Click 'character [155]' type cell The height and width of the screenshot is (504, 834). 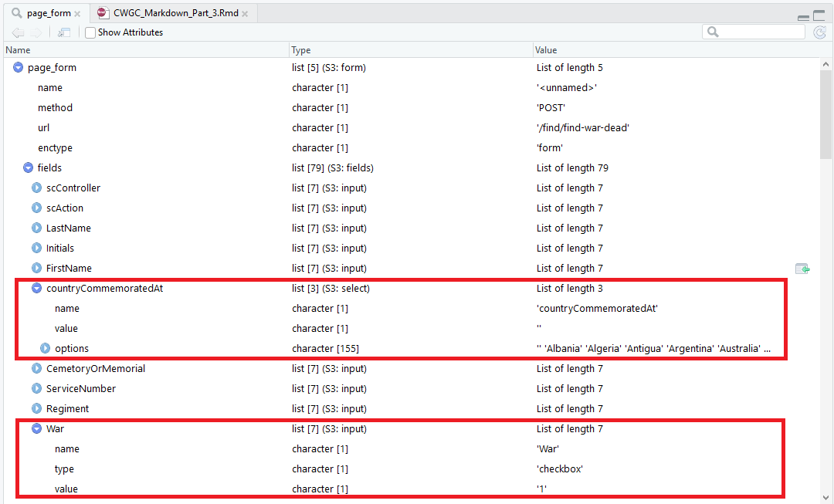tap(326, 349)
